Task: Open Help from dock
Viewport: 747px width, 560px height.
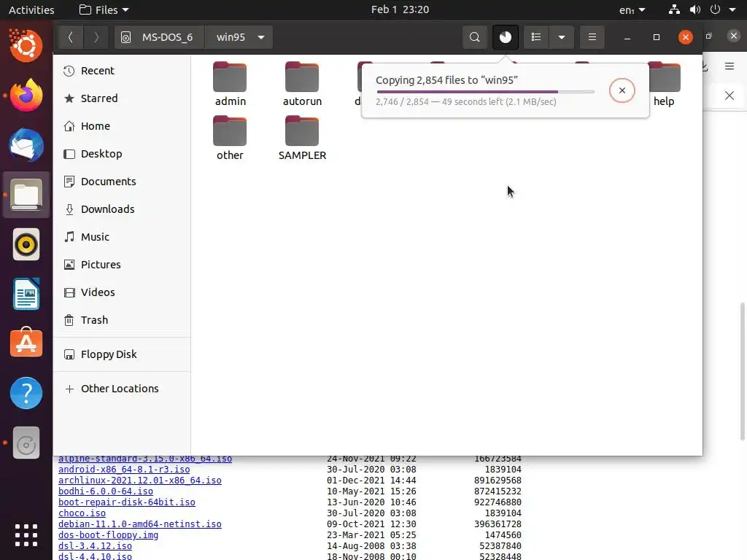Action: point(26,393)
